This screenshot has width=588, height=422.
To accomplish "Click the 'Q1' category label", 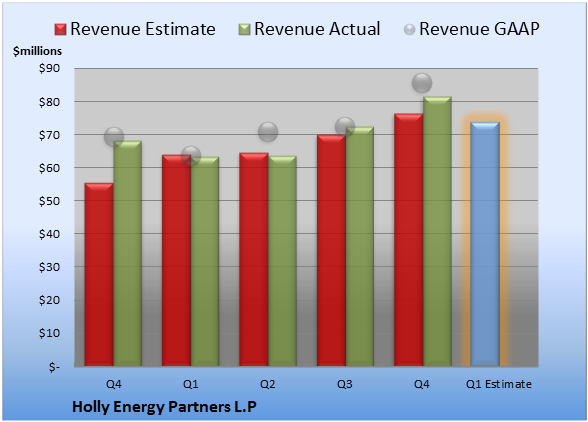I will pyautogui.click(x=190, y=384).
